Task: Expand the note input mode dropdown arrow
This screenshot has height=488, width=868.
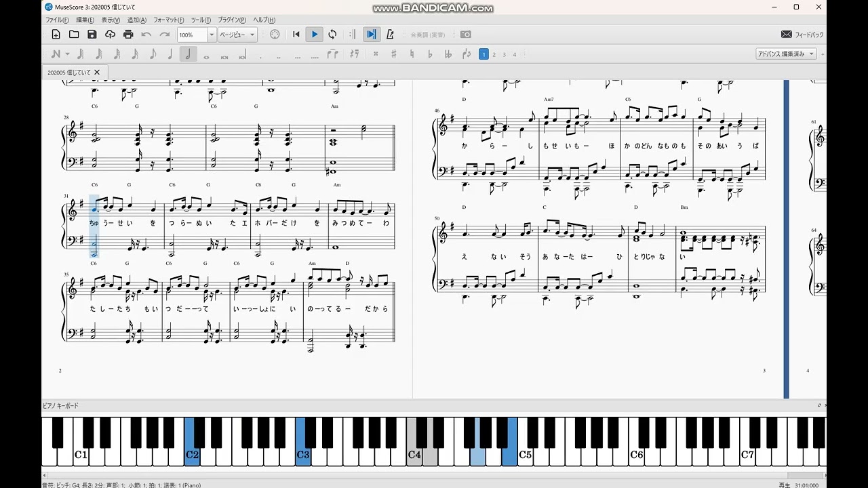Action: 67,54
